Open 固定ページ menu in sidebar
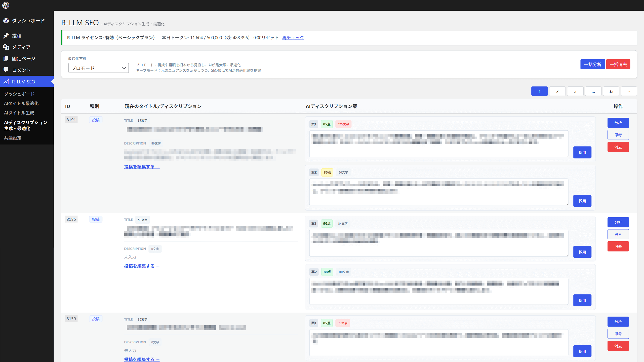Viewport: 644px width, 362px height. [x=27, y=58]
